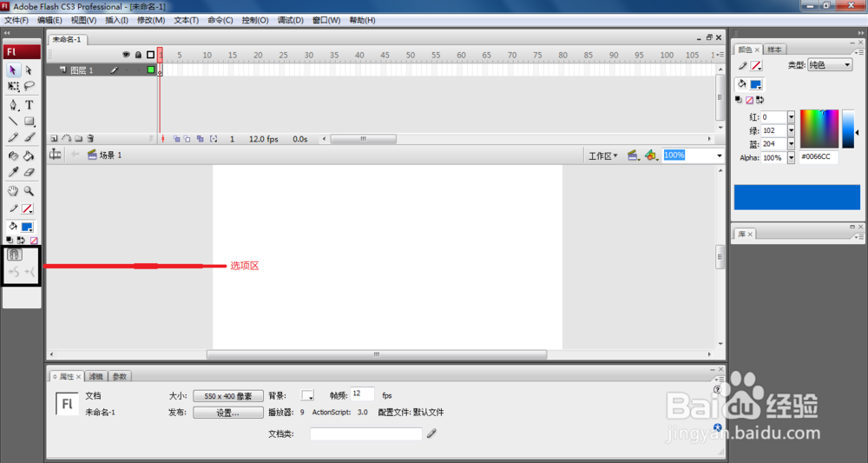Select the Zoom magnifier tool

pos(29,191)
